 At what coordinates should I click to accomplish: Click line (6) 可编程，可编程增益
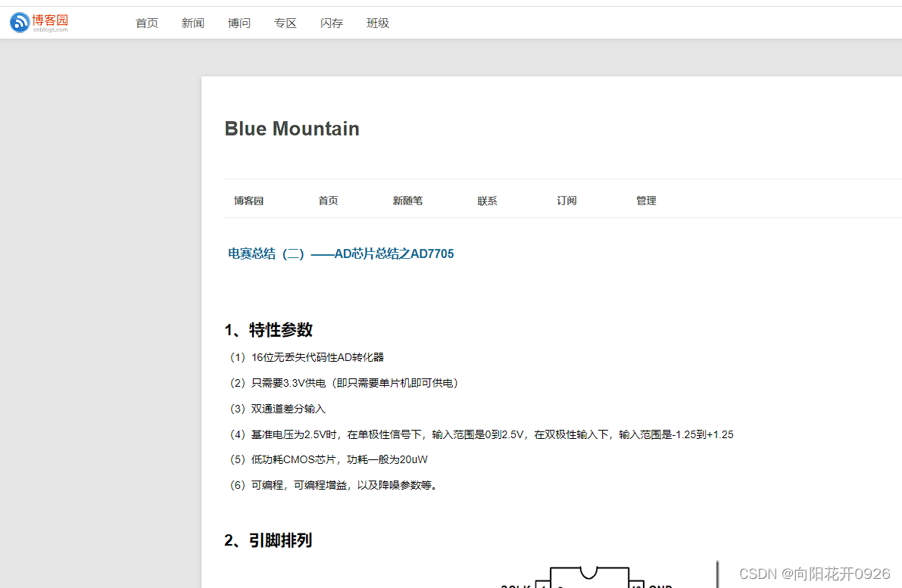click(333, 485)
